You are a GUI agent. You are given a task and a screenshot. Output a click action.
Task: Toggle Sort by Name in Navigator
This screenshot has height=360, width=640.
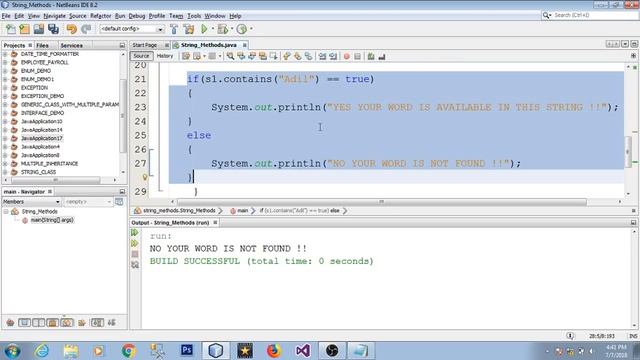pyautogui.click(x=97, y=322)
